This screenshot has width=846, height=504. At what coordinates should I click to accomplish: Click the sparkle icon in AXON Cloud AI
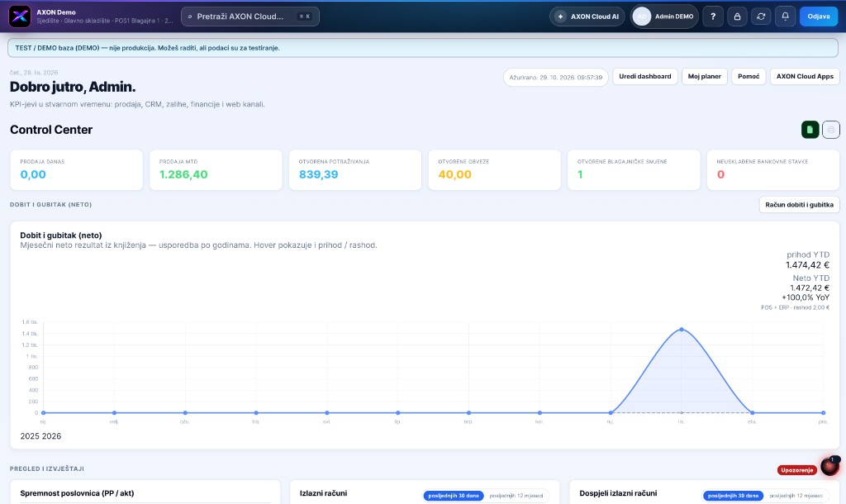(561, 17)
